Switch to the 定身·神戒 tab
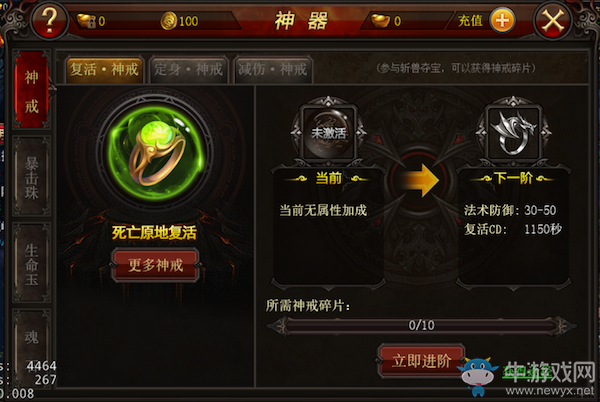Image resolution: width=600 pixels, height=402 pixels. coord(189,69)
